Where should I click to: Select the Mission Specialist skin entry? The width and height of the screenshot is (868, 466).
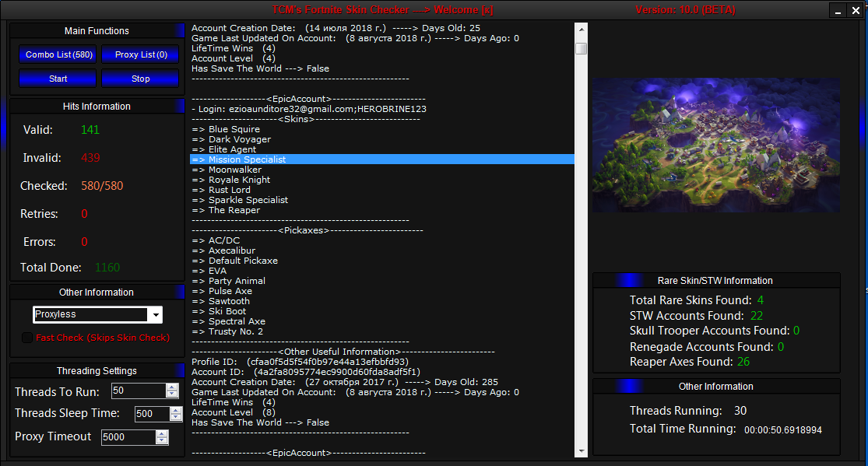coord(247,159)
